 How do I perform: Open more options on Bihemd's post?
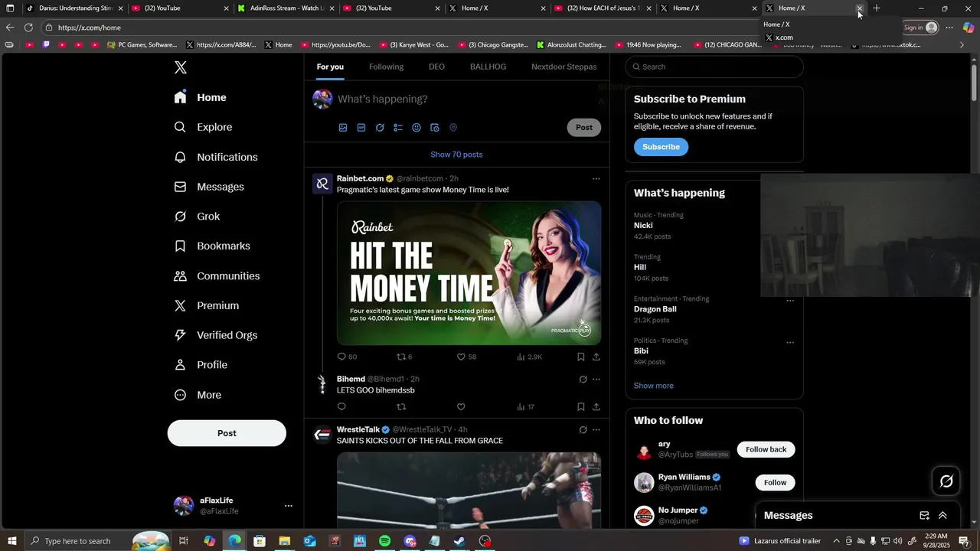[x=596, y=379]
